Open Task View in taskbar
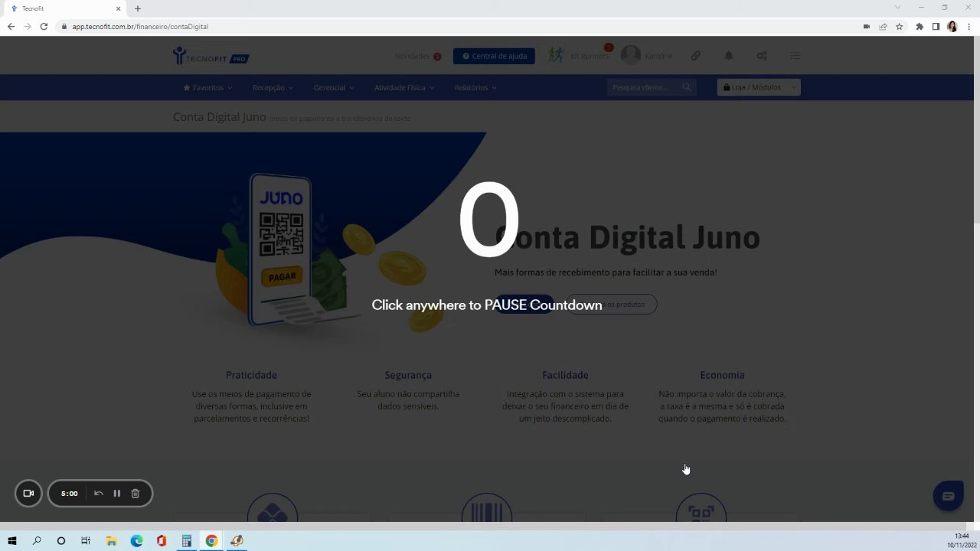Viewport: 980px width, 551px height. click(86, 541)
